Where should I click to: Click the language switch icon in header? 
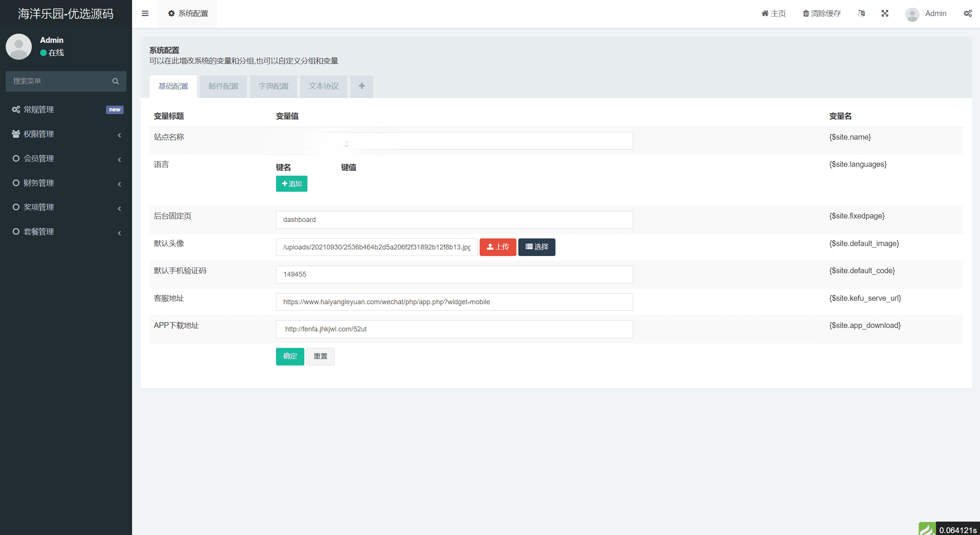click(861, 13)
